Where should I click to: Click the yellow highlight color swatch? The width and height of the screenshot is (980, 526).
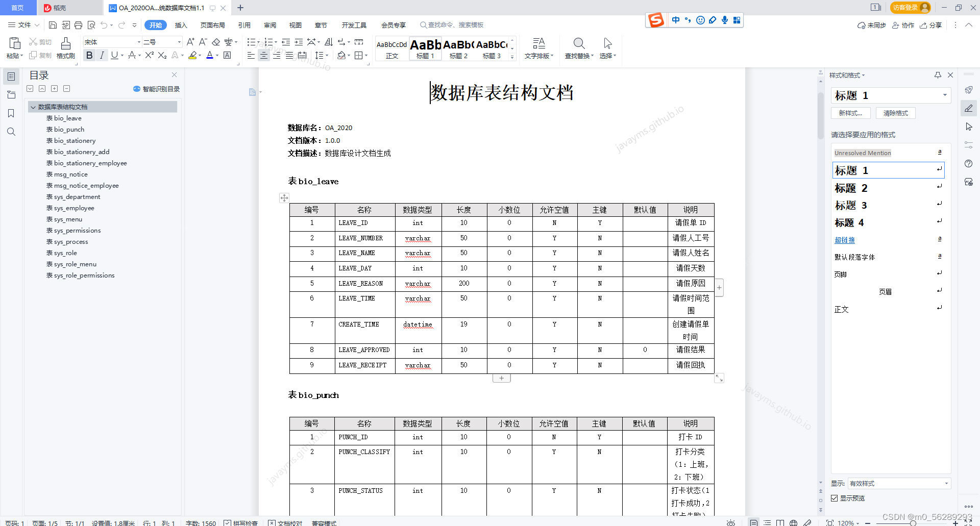point(192,55)
